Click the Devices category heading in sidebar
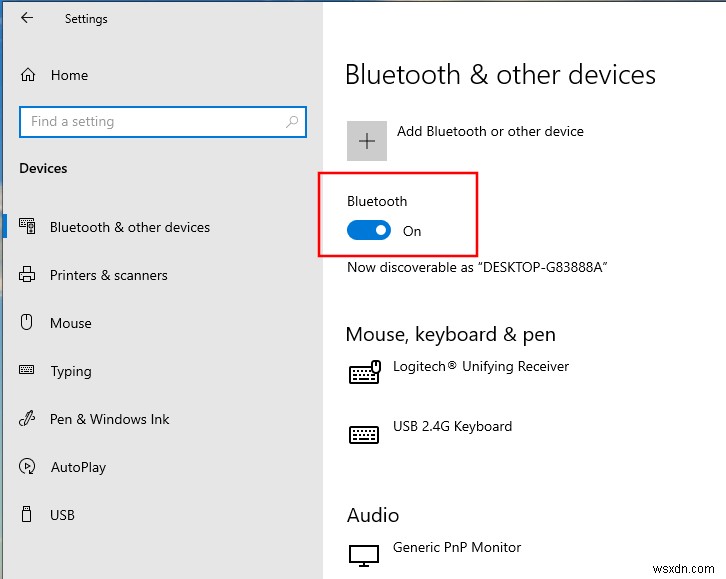 point(43,168)
